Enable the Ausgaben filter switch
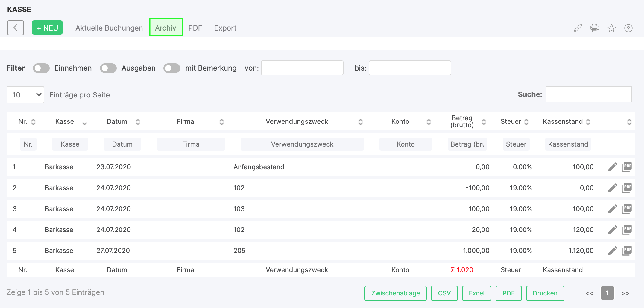Viewport: 644px width, 308px height. [x=108, y=68]
